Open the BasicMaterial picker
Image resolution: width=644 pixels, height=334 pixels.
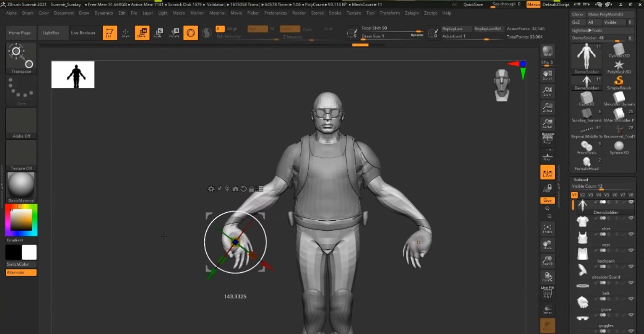pos(21,185)
